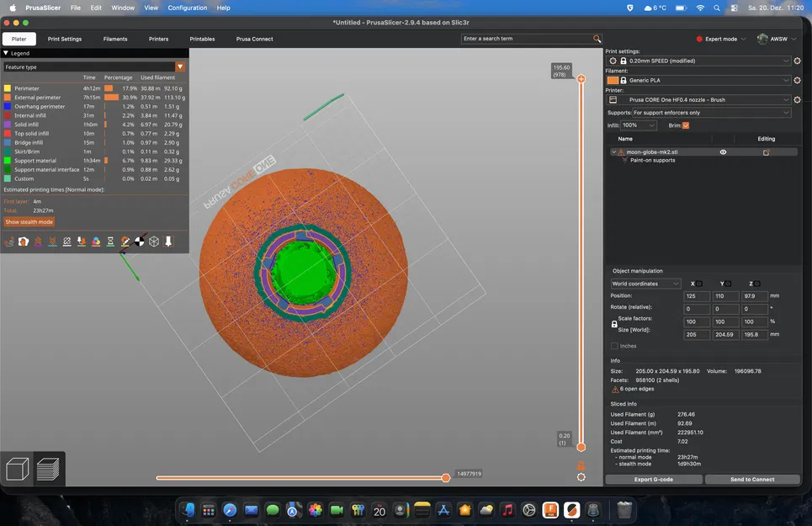The width and height of the screenshot is (812, 526).
Task: Click the hourglass pause-print icon
Action: 110,242
